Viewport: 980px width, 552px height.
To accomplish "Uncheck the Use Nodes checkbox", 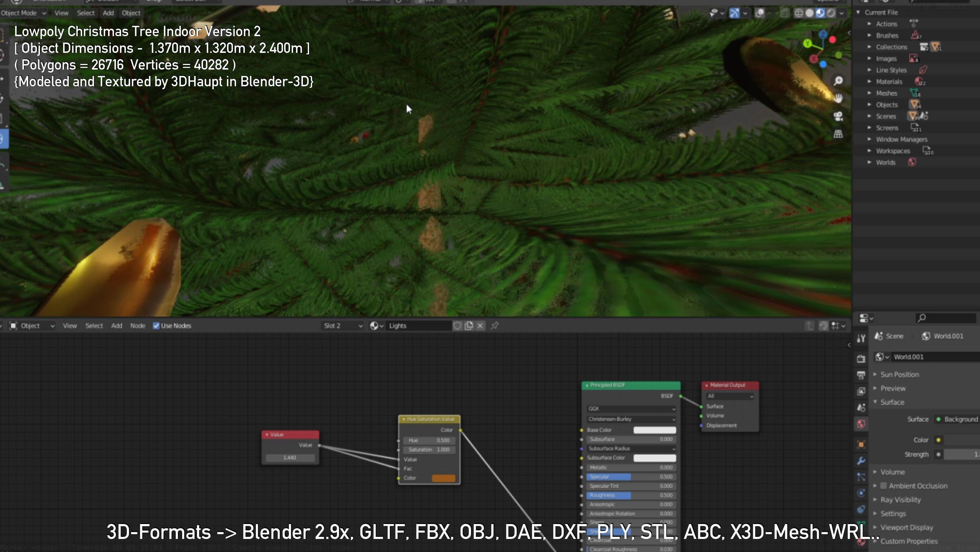I will (x=156, y=326).
